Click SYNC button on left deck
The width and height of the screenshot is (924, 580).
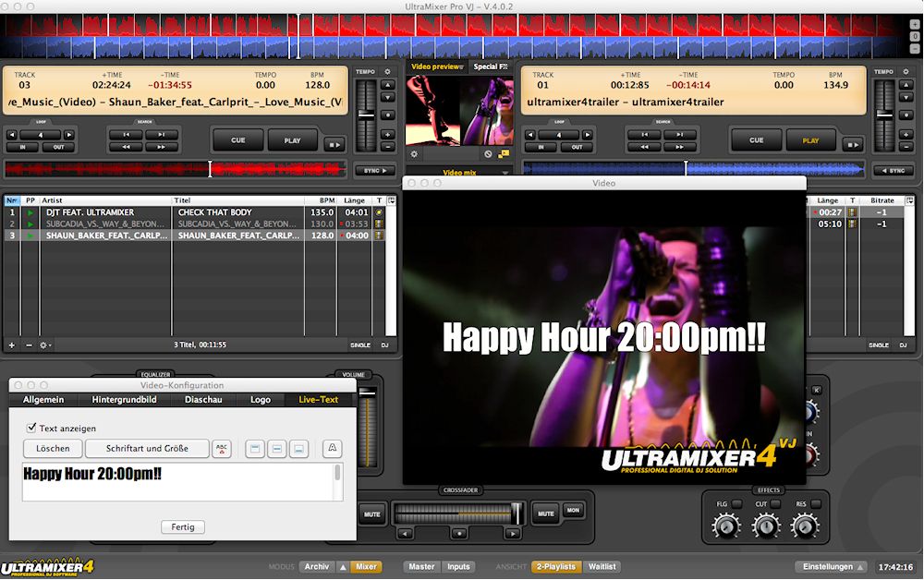pos(375,171)
